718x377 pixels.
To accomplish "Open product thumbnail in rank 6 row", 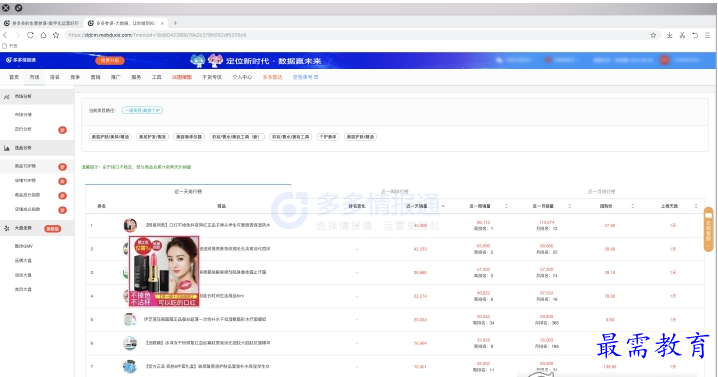I will (x=130, y=343).
